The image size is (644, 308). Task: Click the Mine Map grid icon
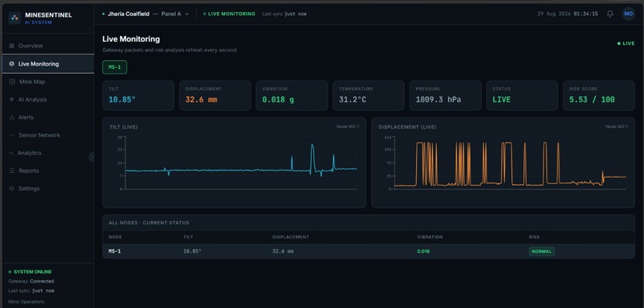12,82
